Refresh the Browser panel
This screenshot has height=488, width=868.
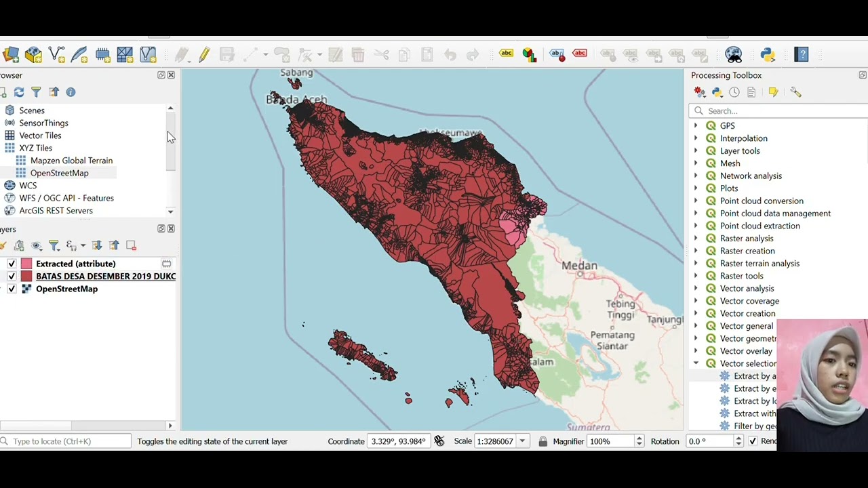point(19,92)
